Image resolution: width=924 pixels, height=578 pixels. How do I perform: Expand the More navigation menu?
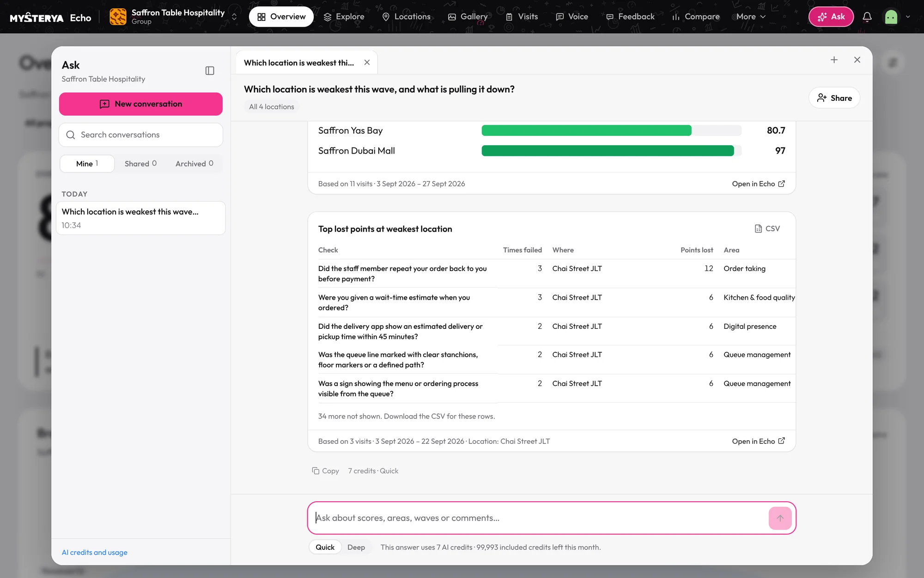tap(751, 17)
